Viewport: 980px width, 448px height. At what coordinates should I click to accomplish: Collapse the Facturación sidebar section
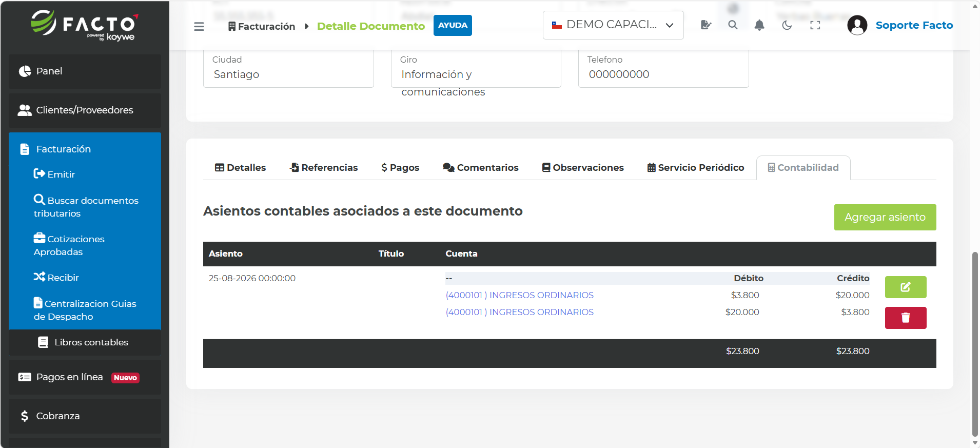(85, 149)
